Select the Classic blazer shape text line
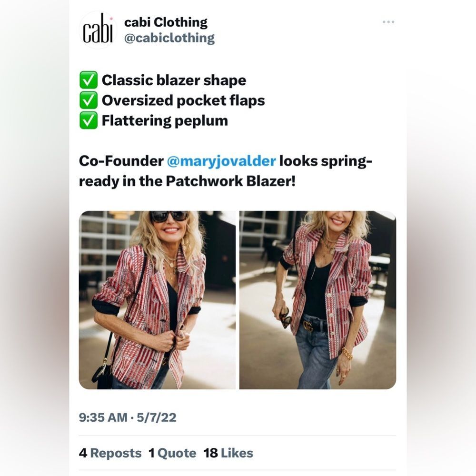Screen dimensions: 476x476 pyautogui.click(x=174, y=79)
